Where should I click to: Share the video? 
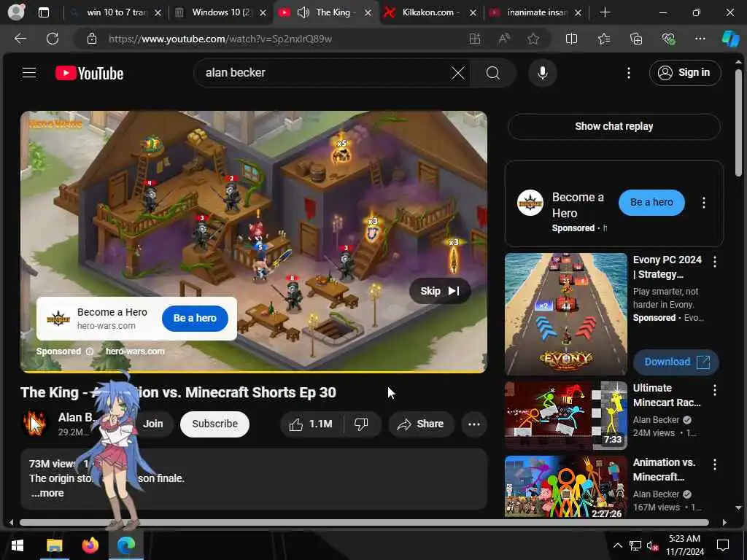[x=421, y=424]
